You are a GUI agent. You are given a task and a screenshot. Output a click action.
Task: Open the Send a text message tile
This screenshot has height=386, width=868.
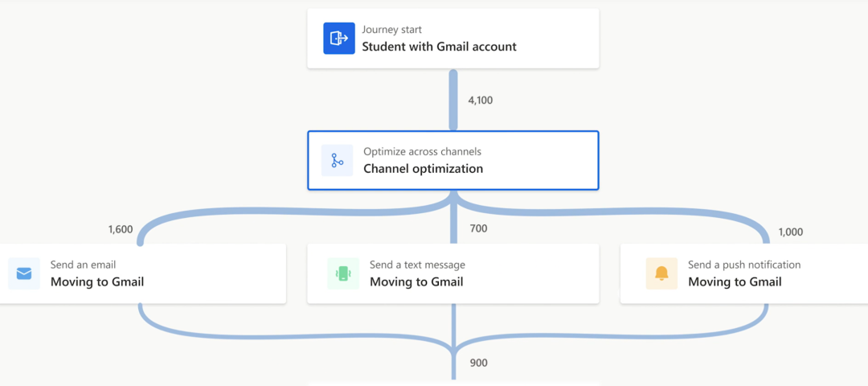(x=453, y=273)
